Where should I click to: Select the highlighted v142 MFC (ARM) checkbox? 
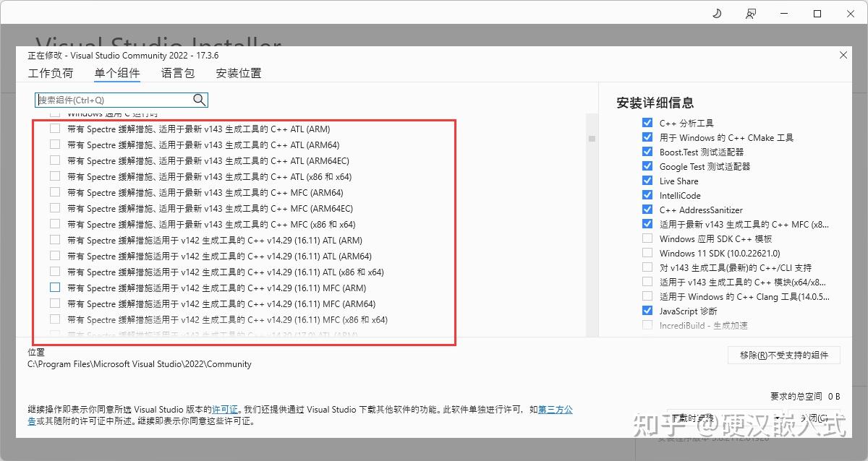[54, 288]
